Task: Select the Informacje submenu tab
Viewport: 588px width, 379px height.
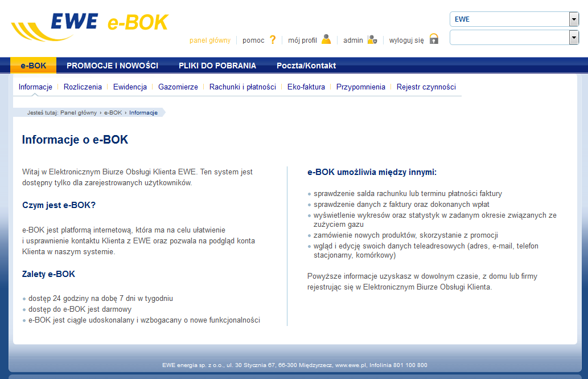Action: (x=36, y=87)
